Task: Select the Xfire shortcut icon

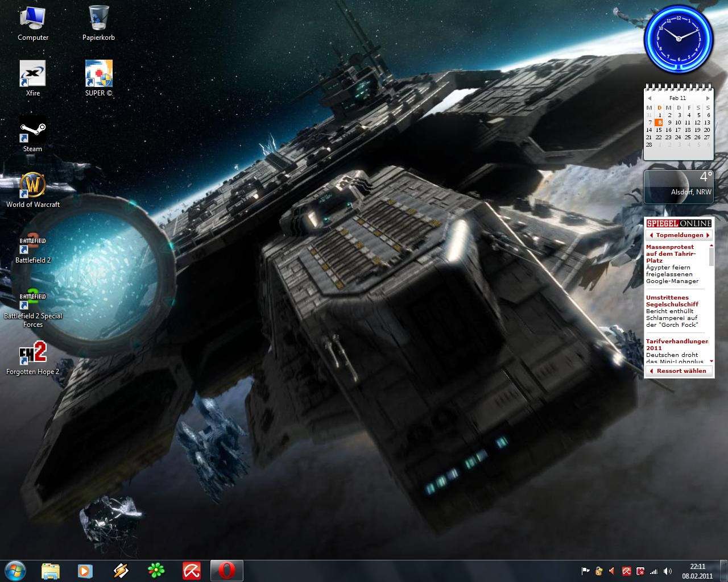Action: coord(33,78)
